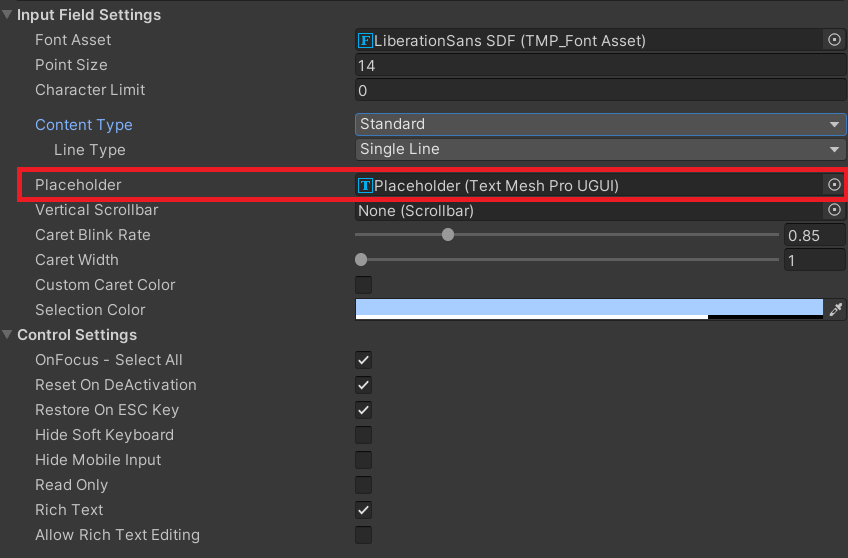Click the Line Type label

click(x=90, y=150)
